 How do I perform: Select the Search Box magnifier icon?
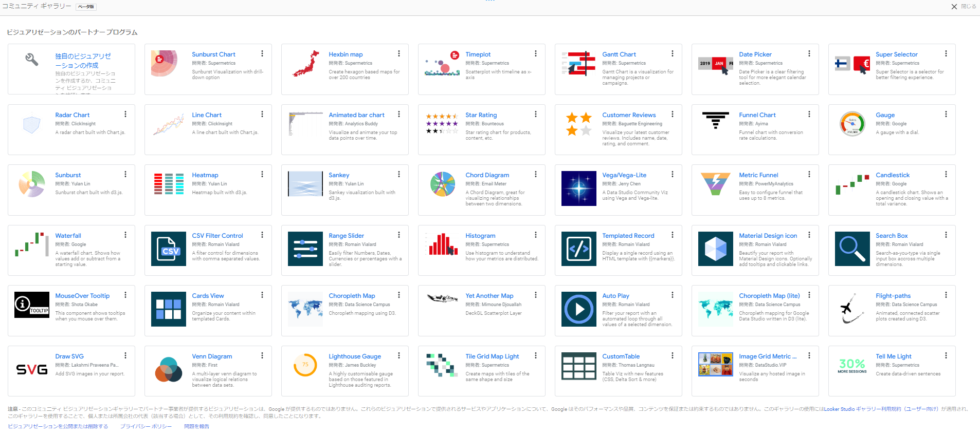click(852, 249)
